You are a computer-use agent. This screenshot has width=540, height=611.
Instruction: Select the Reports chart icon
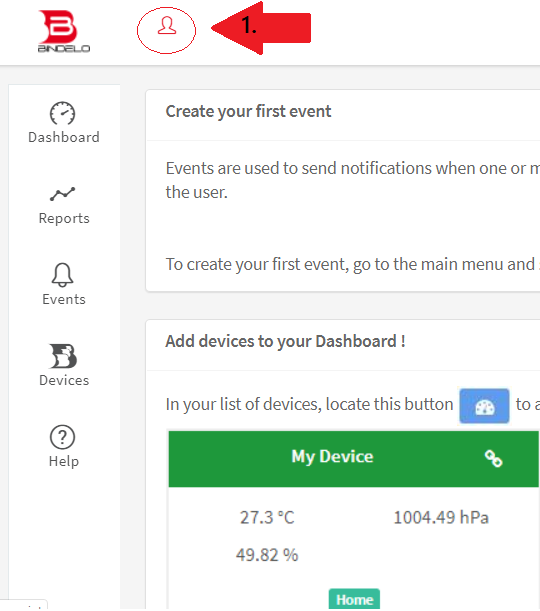pos(62,194)
